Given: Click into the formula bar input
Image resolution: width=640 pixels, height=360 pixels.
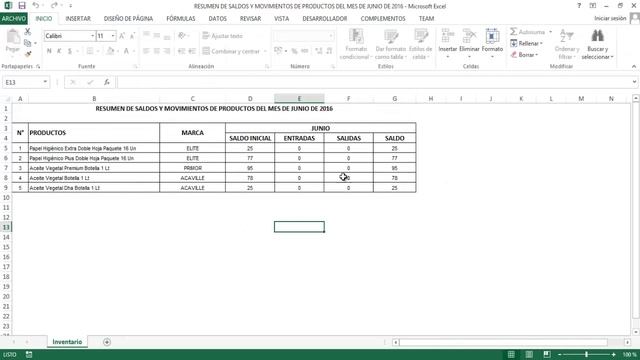Looking at the screenshot, I should tap(373, 82).
